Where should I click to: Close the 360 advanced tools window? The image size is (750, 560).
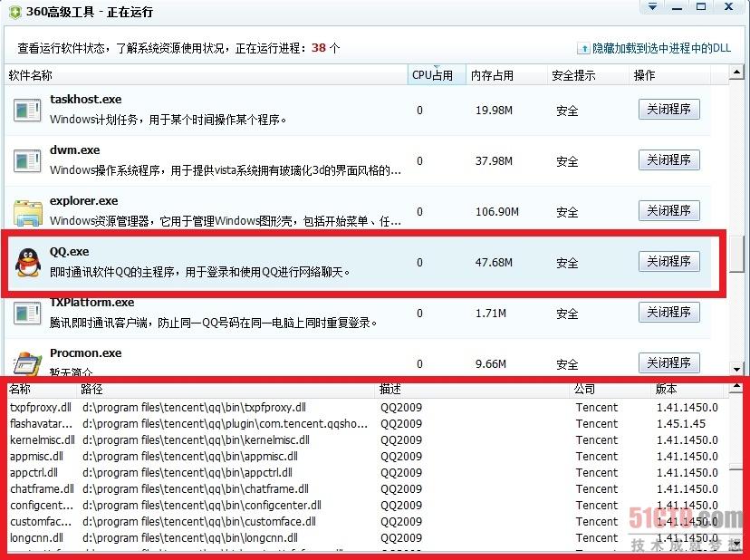728,7
